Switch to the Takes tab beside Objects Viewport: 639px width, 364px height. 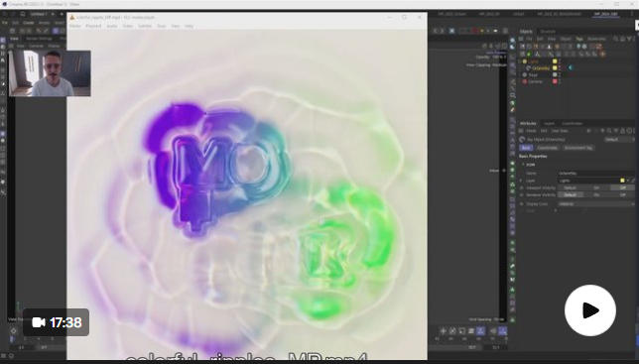[548, 32]
